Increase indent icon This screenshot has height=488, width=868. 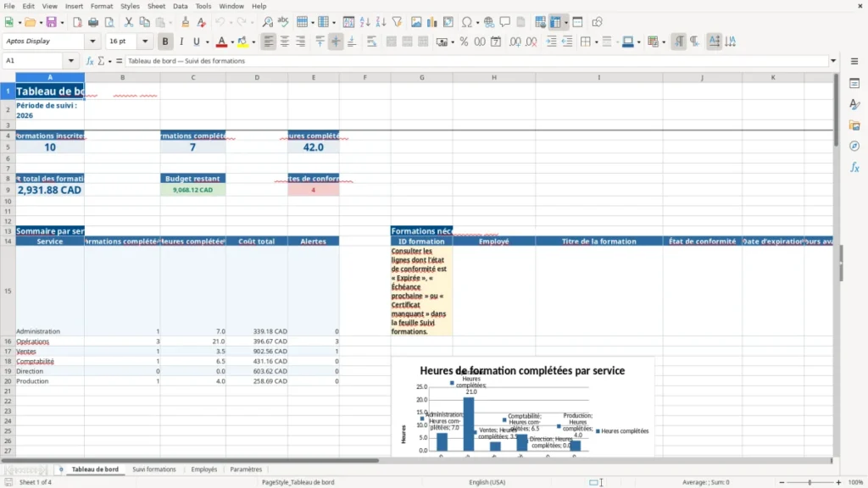point(551,42)
